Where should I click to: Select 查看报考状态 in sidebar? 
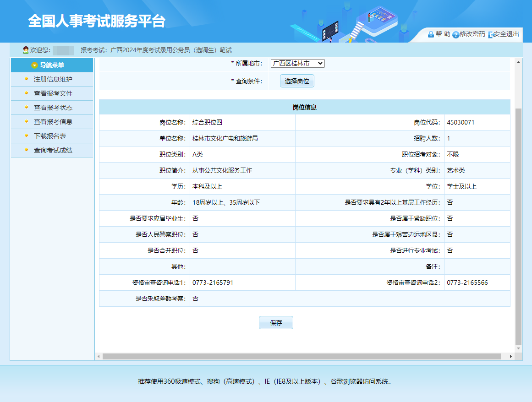coord(53,108)
